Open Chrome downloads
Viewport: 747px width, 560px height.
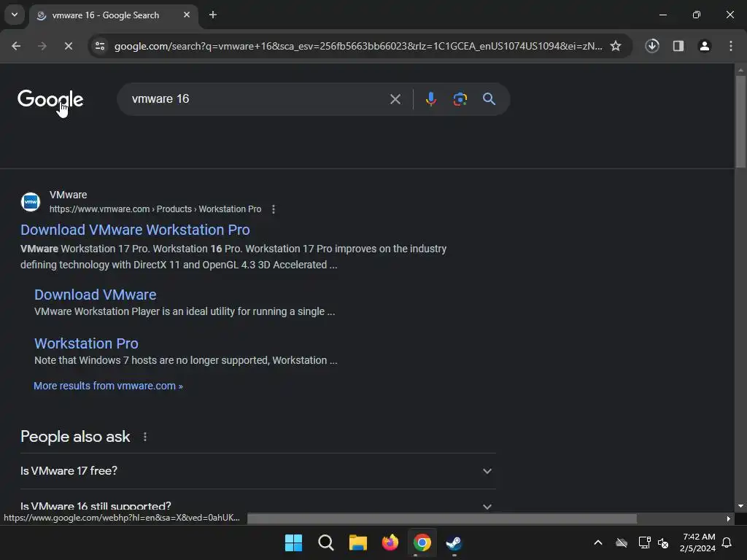click(x=652, y=46)
